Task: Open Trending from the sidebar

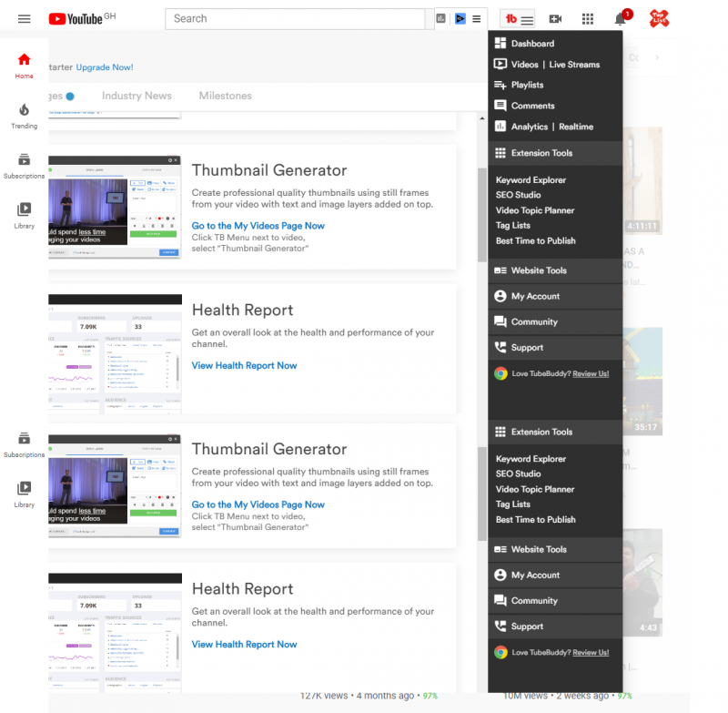Action: coord(25,116)
